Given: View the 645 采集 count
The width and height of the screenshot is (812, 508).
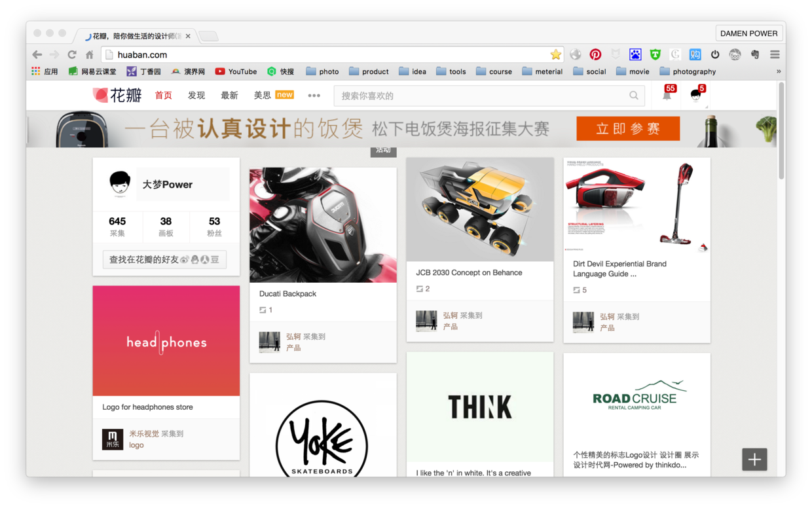Looking at the screenshot, I should [117, 227].
